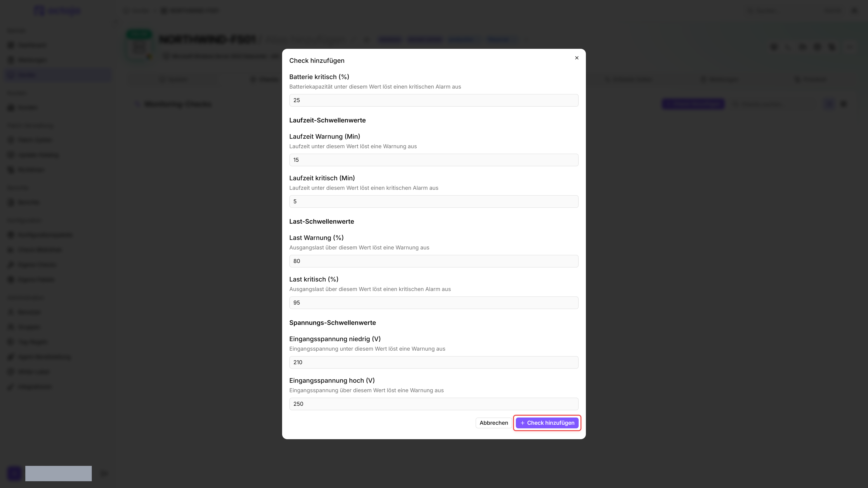This screenshot has height=488, width=868.
Task: Click the dimmed purple add-check button behind dialog
Action: [693, 104]
